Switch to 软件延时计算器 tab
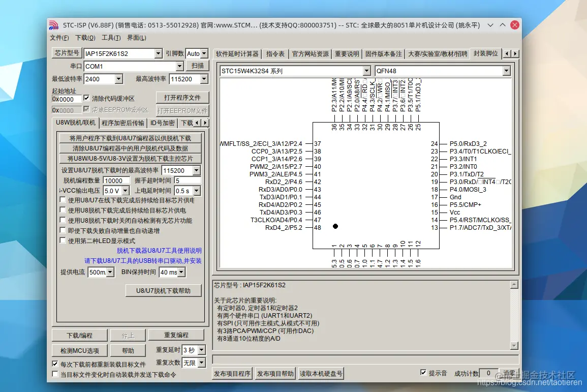This screenshot has height=392, width=587. coord(237,54)
